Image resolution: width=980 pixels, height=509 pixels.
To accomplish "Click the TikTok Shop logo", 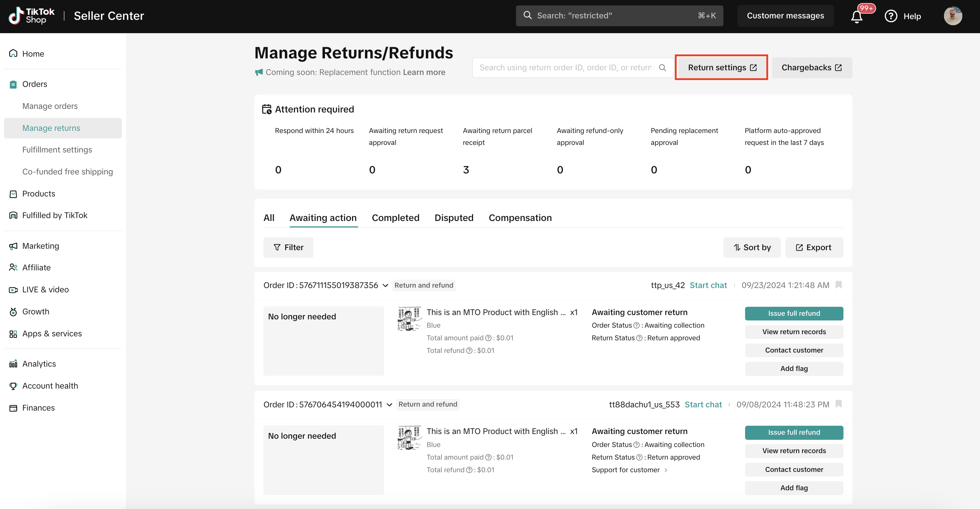I will coord(32,16).
